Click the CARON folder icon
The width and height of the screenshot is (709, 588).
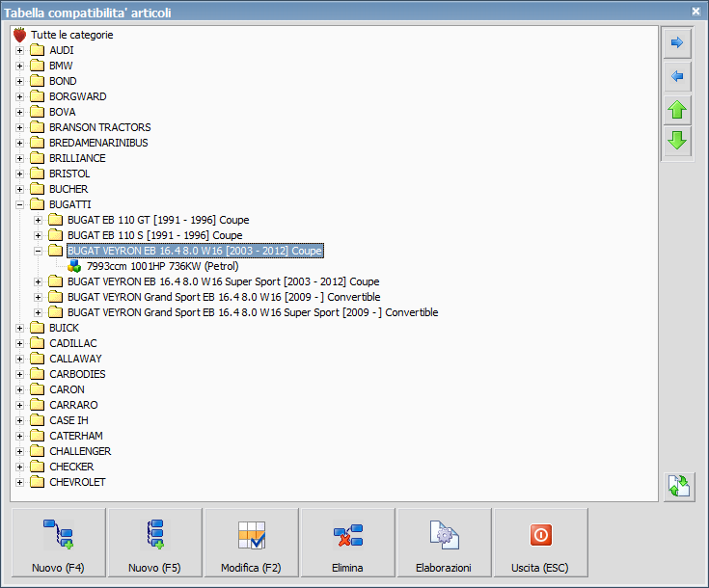(37, 389)
